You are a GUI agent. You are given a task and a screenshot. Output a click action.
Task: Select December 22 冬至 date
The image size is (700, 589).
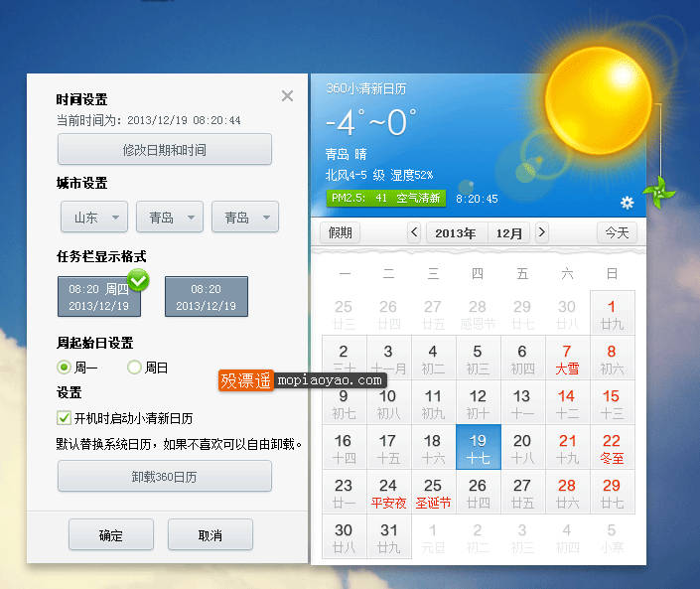pos(612,447)
